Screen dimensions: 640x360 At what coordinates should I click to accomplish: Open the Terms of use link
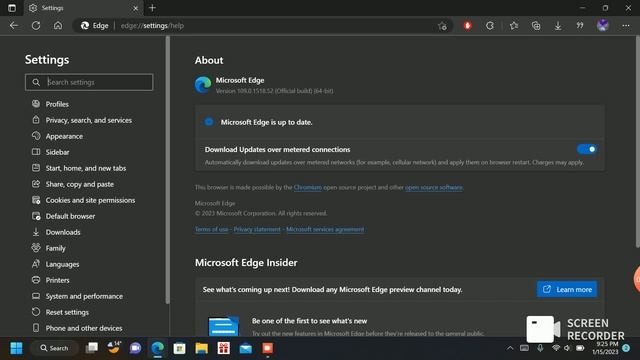tap(211, 229)
